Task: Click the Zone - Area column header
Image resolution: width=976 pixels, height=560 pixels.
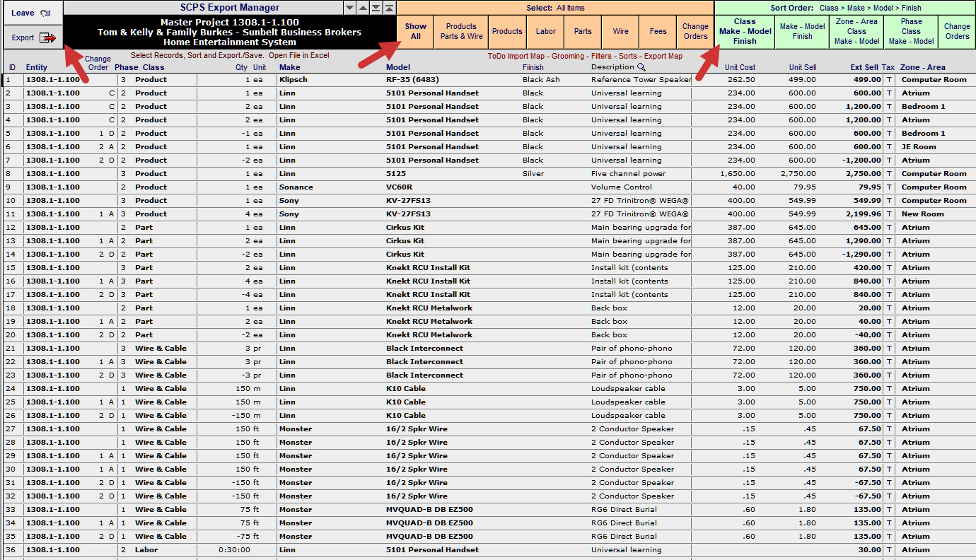Action: pyautogui.click(x=923, y=68)
